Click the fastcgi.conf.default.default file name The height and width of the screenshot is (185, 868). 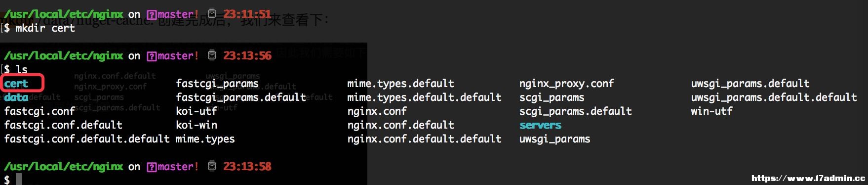[87, 139]
